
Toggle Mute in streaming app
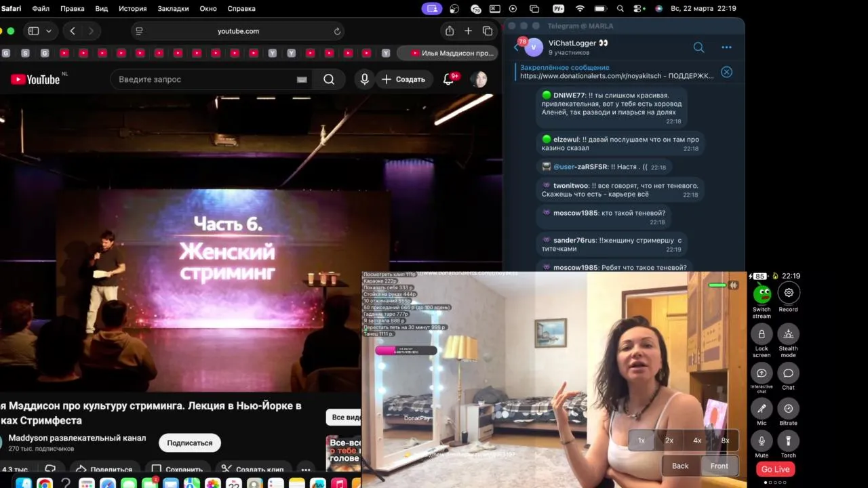tap(762, 441)
